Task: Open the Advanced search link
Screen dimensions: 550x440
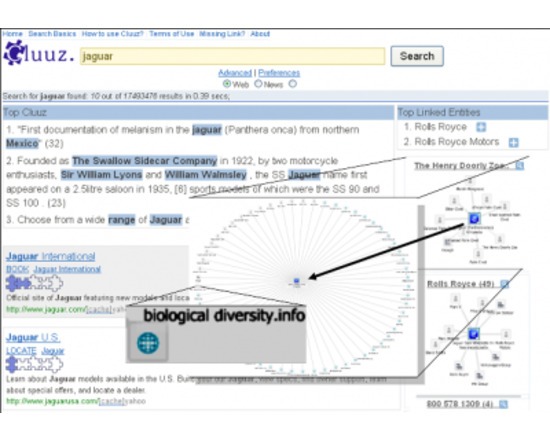Action: click(x=235, y=73)
